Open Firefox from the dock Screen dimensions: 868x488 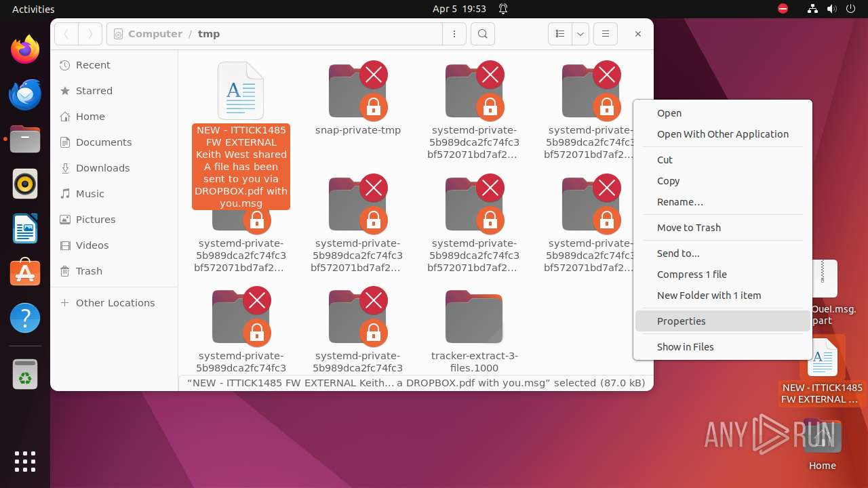tap(25, 49)
